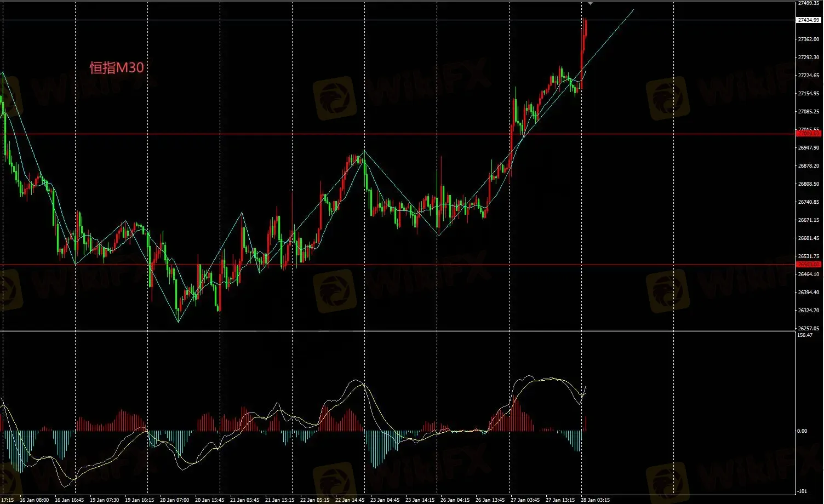
Task: Click the 27362.00 price scale label
Action: (x=808, y=39)
